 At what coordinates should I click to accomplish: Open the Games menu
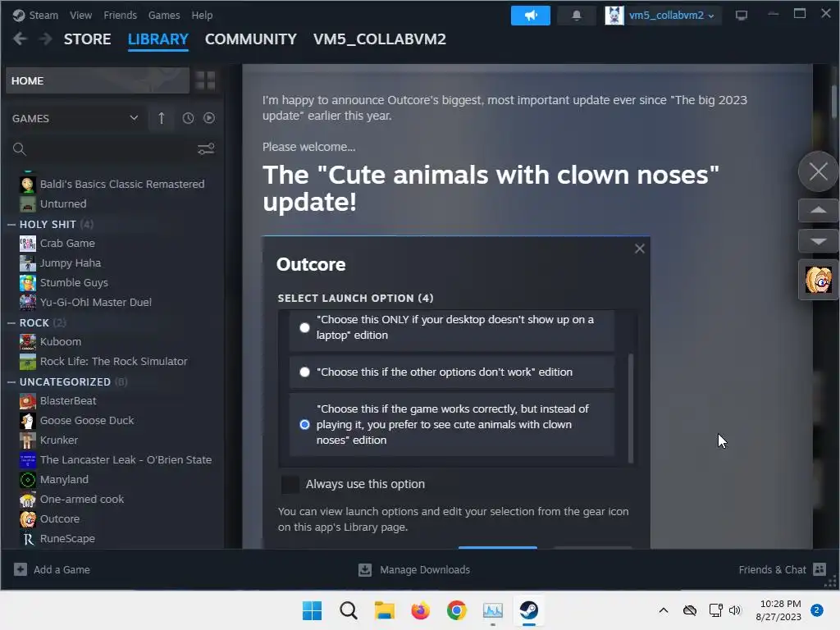tap(164, 15)
